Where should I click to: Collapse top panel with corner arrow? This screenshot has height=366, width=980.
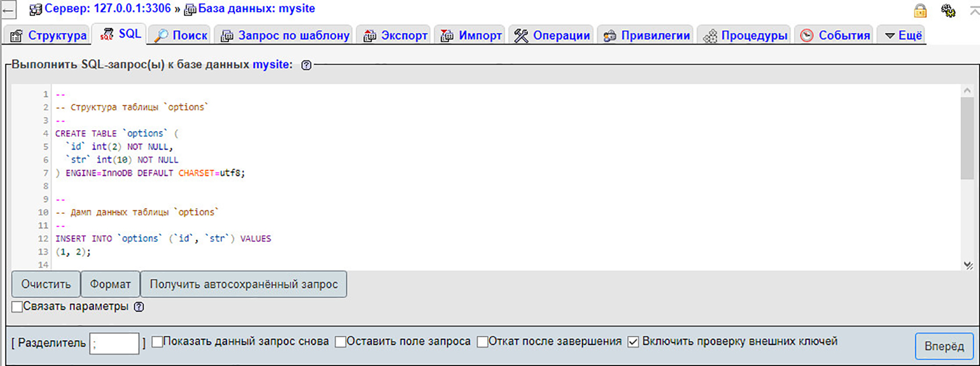[974, 10]
